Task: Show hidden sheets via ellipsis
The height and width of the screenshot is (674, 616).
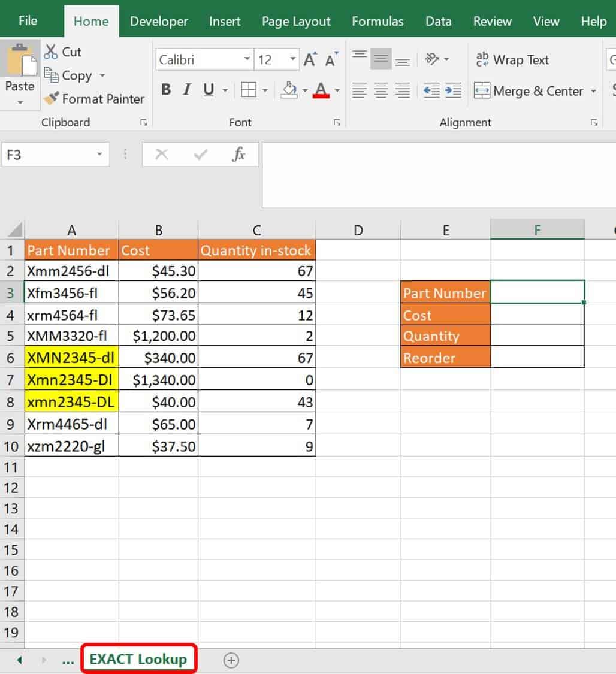Action: tap(68, 661)
